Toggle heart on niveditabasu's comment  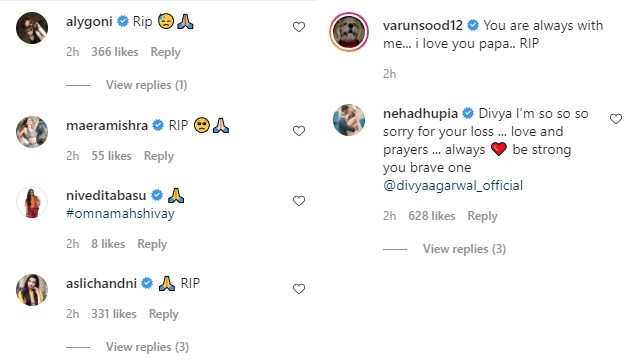tap(299, 201)
